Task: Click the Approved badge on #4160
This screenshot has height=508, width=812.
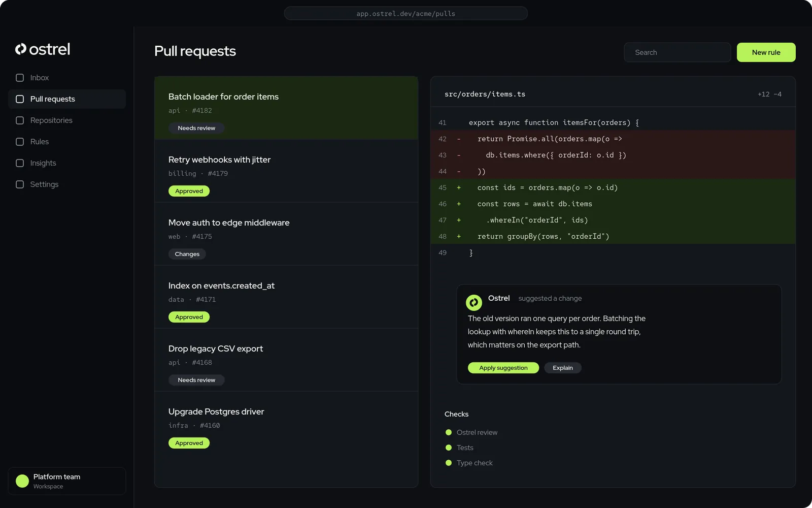Action: coord(189,443)
